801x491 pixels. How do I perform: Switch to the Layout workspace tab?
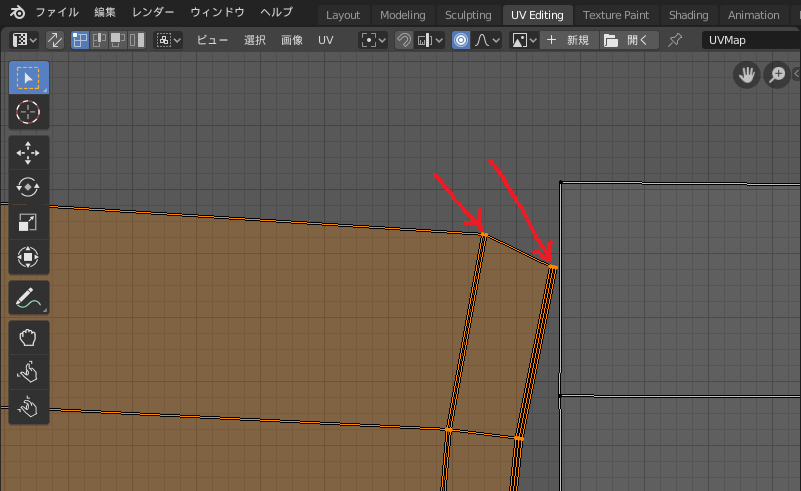click(343, 15)
